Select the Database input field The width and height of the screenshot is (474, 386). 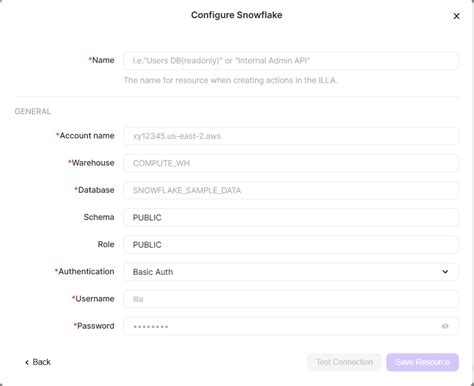[291, 190]
